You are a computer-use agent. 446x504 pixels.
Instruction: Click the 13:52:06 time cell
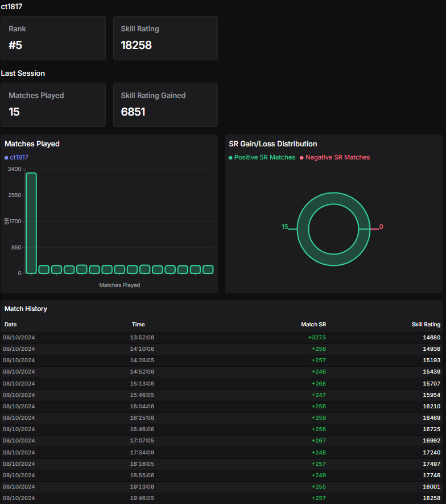(x=142, y=338)
